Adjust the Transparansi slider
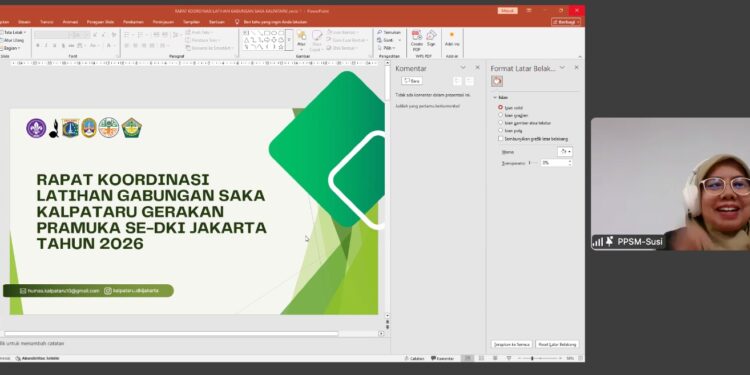750x375 pixels. coord(533,163)
